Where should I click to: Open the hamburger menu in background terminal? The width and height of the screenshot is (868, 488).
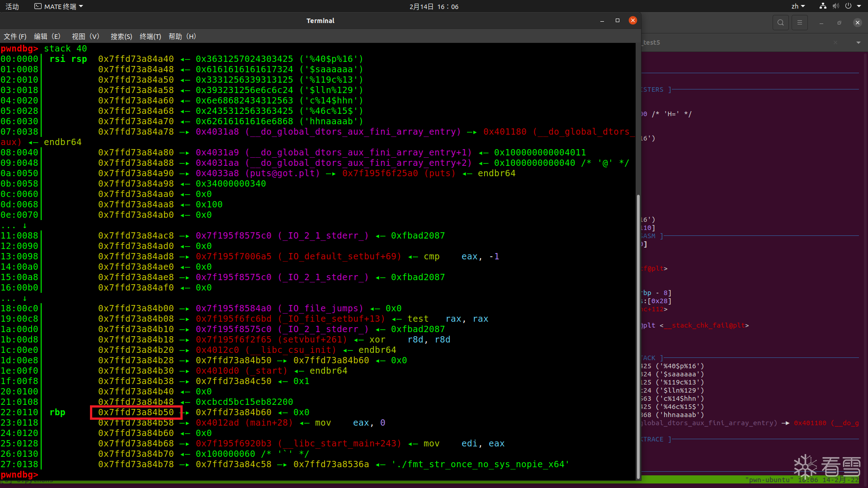tap(799, 23)
